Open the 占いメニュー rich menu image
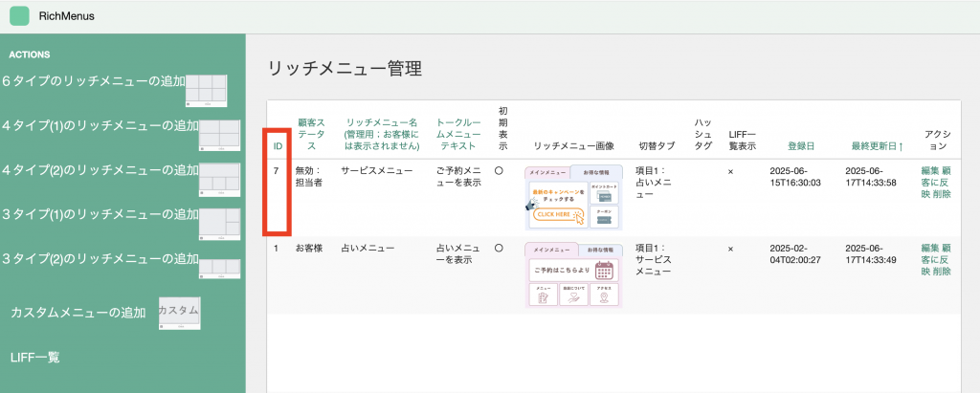Viewport: 980px width, 393px height. click(x=574, y=275)
